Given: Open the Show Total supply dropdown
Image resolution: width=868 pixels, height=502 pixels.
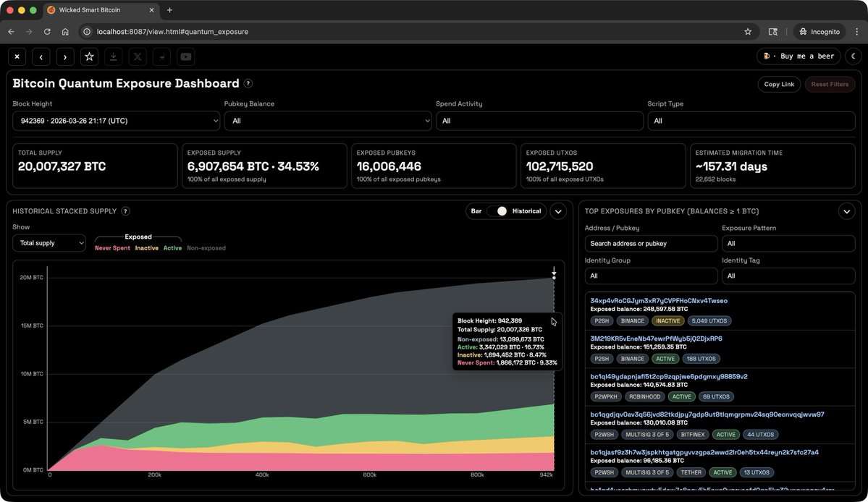Looking at the screenshot, I should (x=49, y=243).
